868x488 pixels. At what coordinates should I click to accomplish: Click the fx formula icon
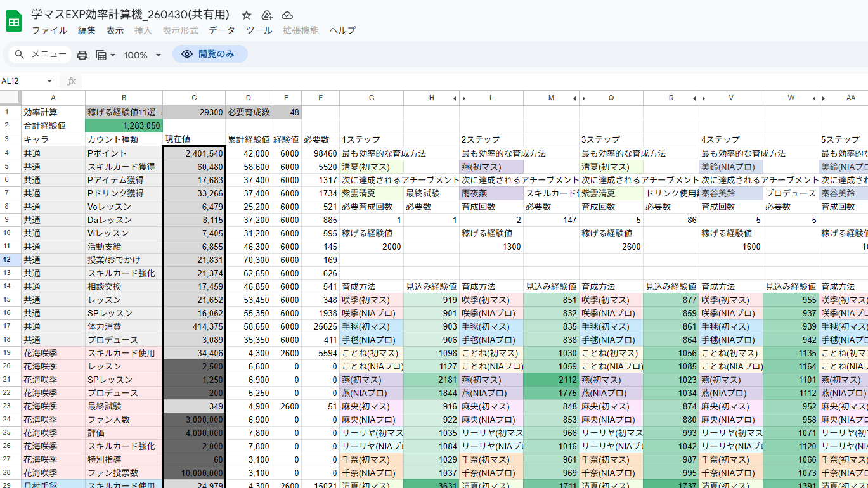72,81
